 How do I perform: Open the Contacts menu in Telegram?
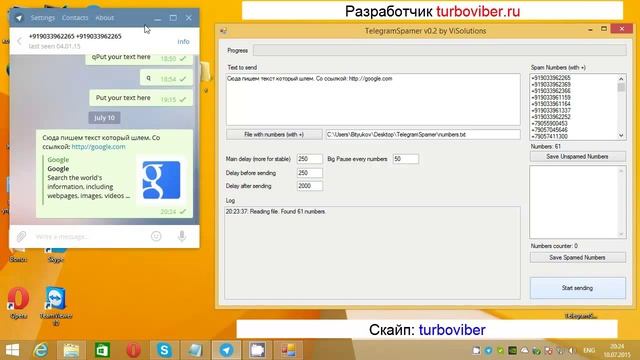click(75, 18)
